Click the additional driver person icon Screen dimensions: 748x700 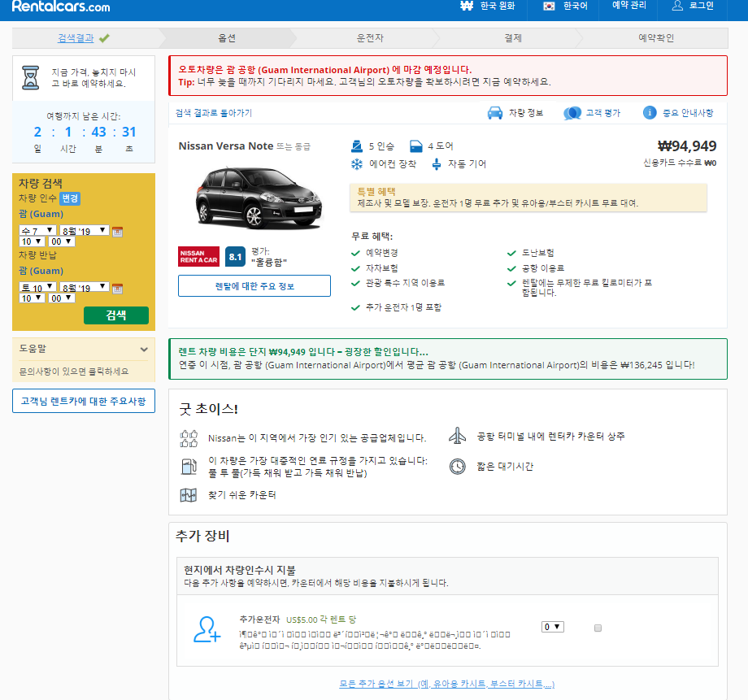pos(207,629)
